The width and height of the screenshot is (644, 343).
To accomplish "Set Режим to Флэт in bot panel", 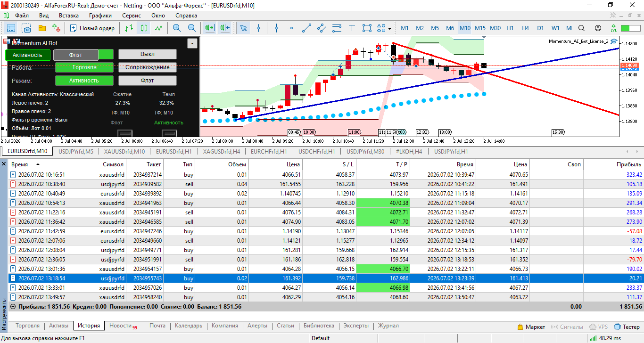I will 147,81.
